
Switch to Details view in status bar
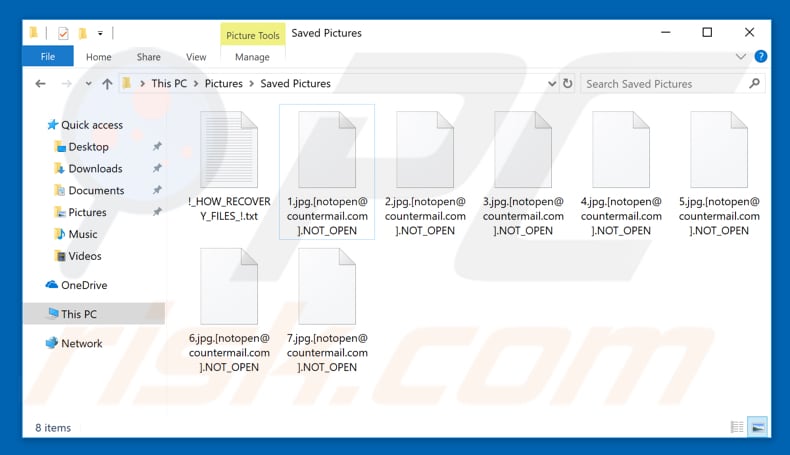(737, 427)
